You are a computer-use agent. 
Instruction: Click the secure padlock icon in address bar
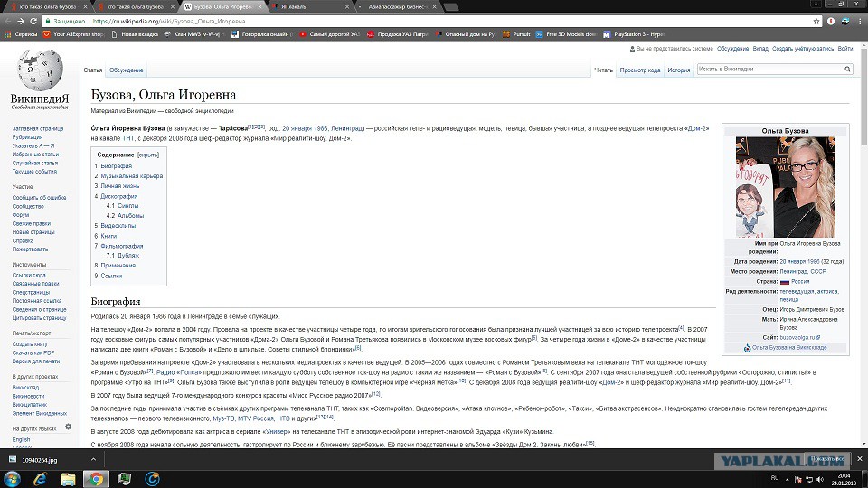(x=48, y=21)
